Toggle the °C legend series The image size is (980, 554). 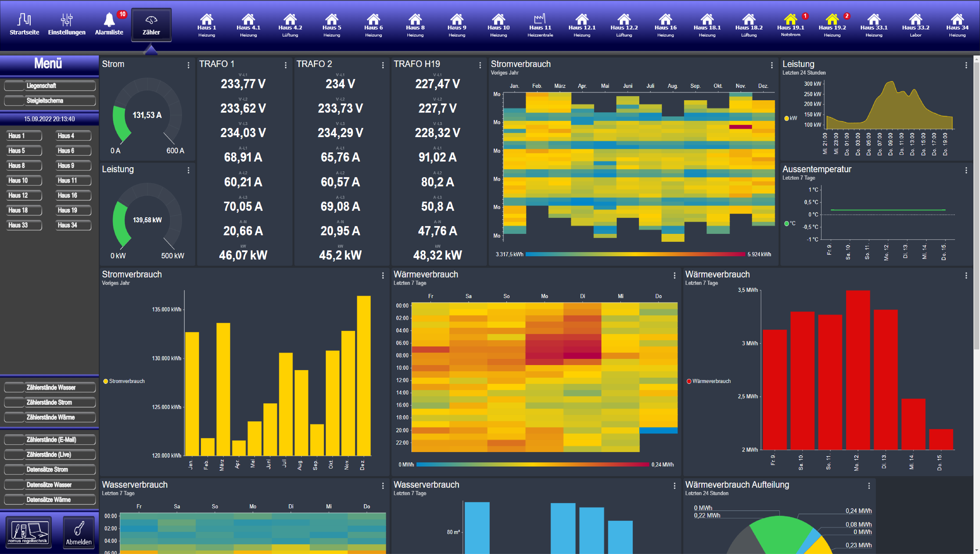(x=790, y=223)
